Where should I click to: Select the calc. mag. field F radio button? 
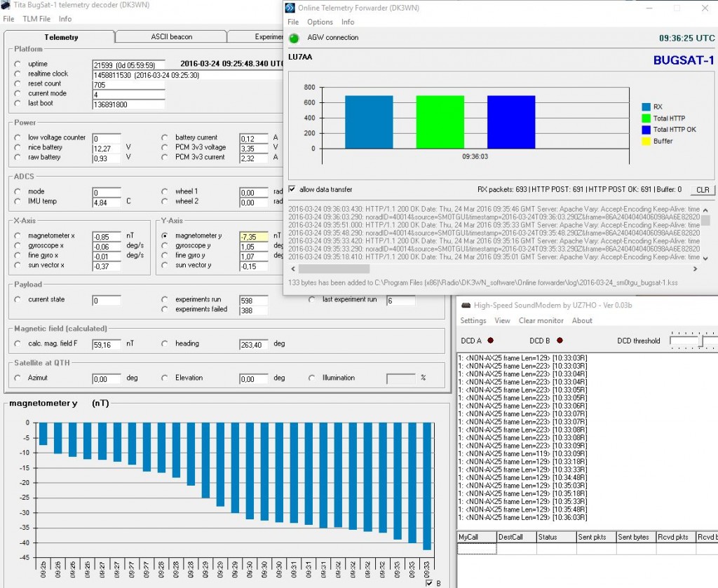pos(18,343)
